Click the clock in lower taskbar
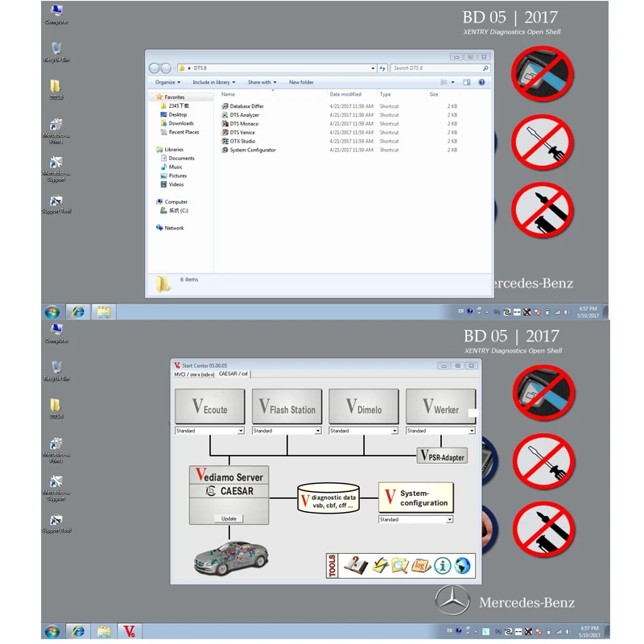The width and height of the screenshot is (644, 644). pos(588,631)
